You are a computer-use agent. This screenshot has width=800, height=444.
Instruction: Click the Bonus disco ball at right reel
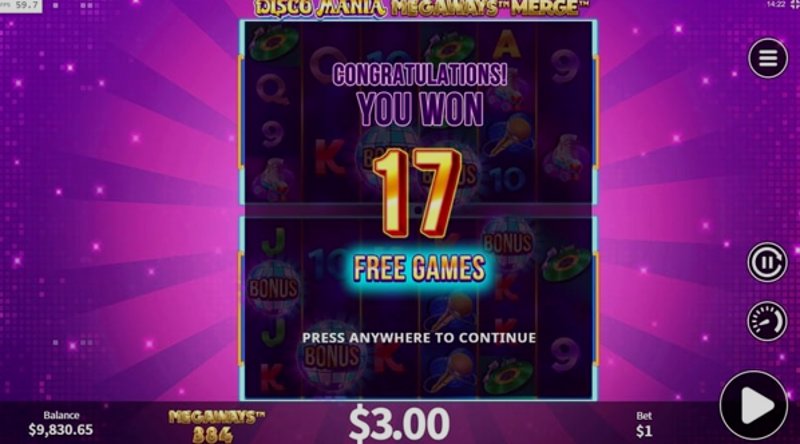507,244
